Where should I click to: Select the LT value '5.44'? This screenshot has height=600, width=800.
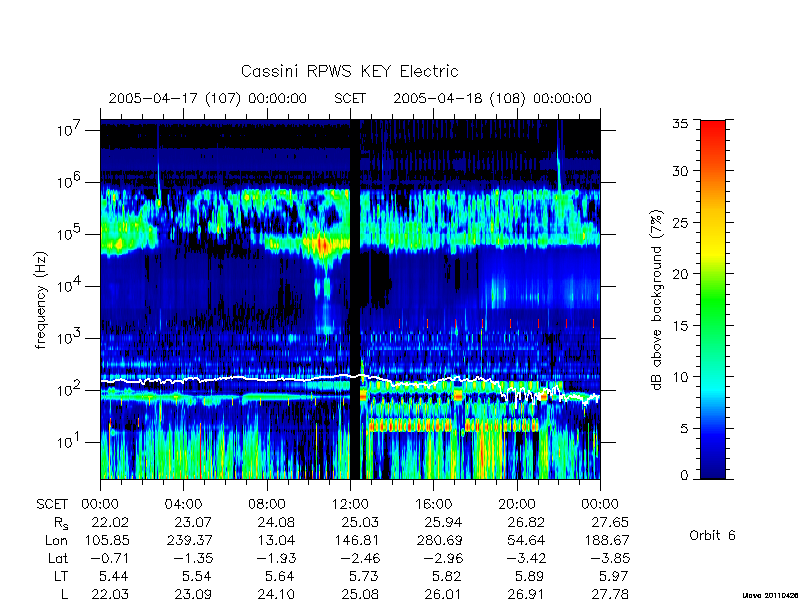click(x=113, y=577)
